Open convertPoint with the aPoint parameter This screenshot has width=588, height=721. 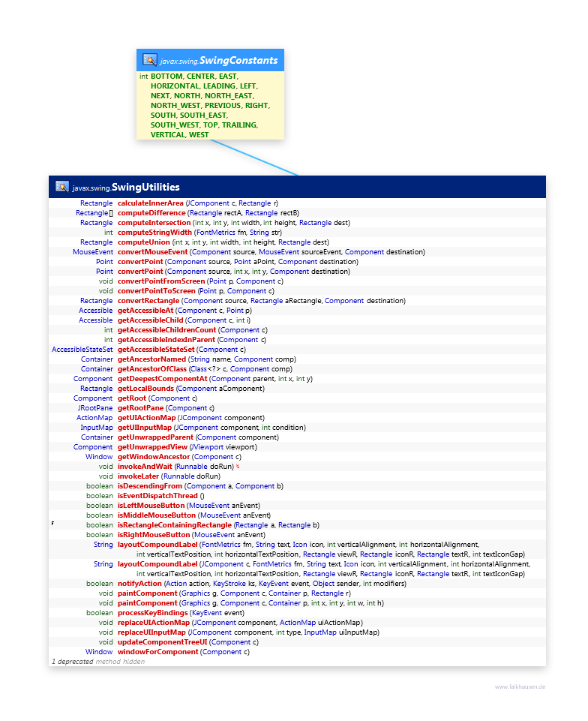point(140,262)
